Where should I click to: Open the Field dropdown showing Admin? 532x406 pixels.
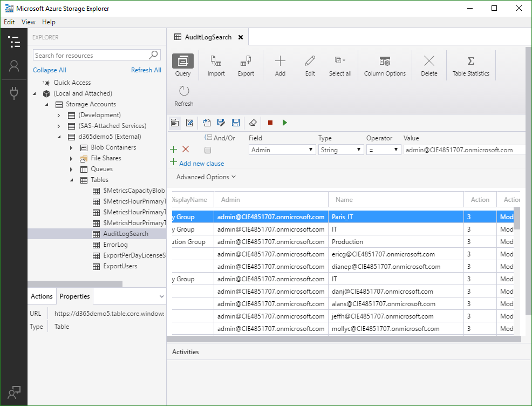tap(282, 150)
